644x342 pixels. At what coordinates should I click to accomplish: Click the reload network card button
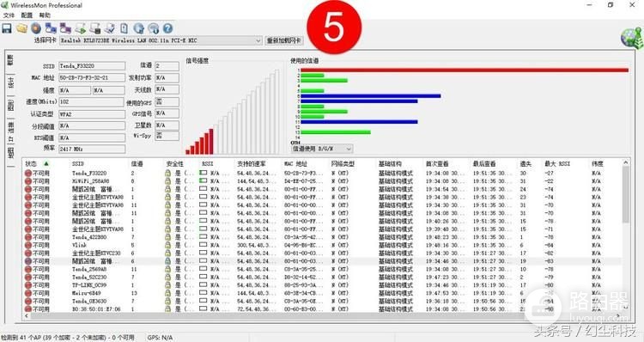[284, 40]
